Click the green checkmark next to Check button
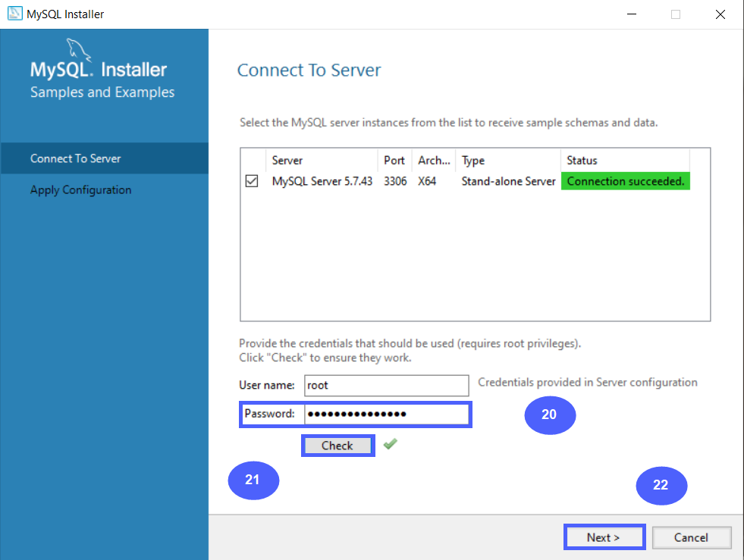Image resolution: width=744 pixels, height=560 pixels. coord(390,444)
